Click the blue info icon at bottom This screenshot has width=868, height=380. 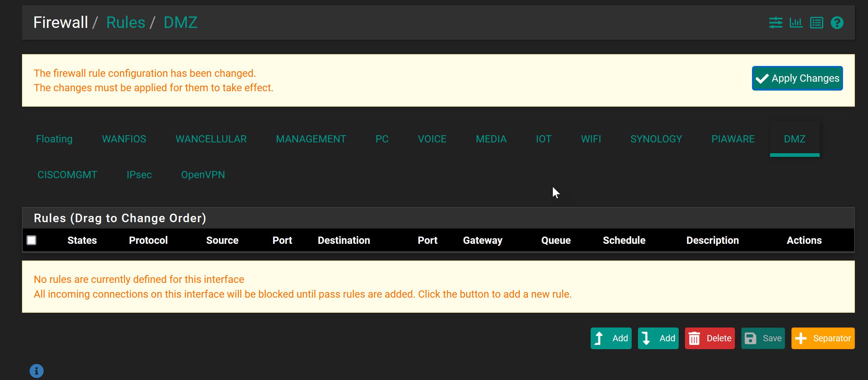point(36,371)
